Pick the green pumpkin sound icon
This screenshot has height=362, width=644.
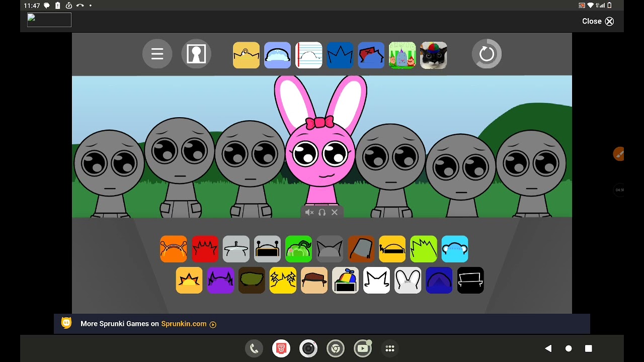tap(298, 249)
